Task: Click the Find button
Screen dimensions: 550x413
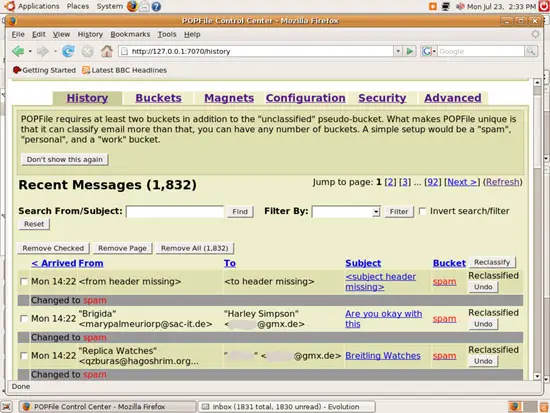Action: (x=240, y=212)
